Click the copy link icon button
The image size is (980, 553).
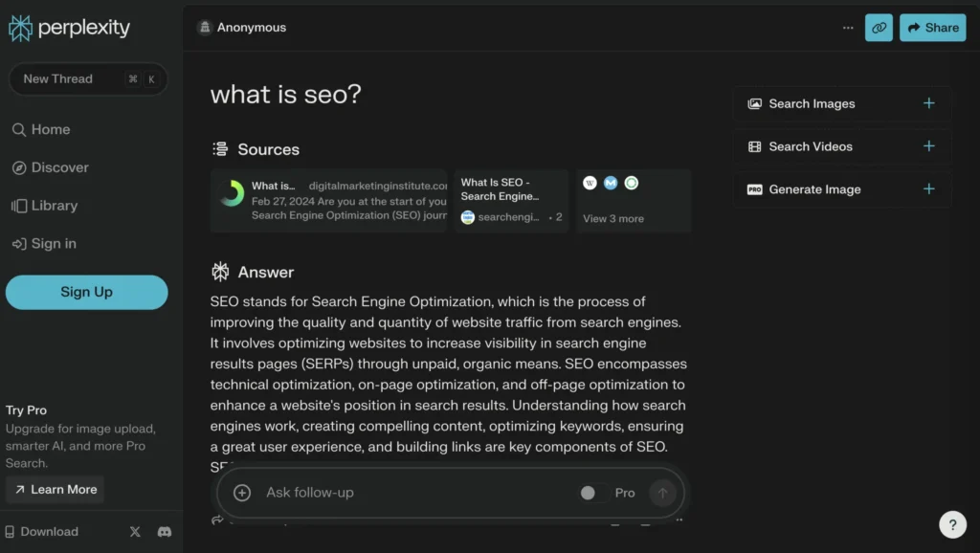pos(878,28)
